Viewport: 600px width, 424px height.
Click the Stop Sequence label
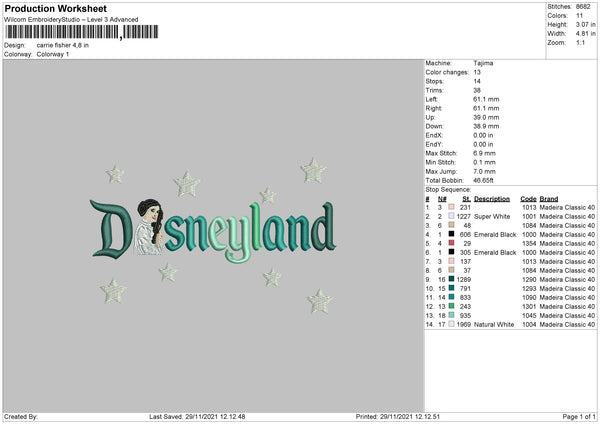[x=448, y=189]
